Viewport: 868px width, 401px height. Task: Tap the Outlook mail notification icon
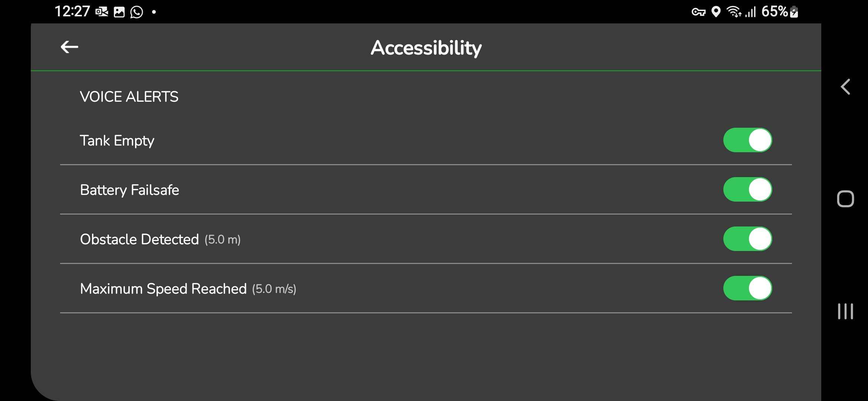pos(102,12)
